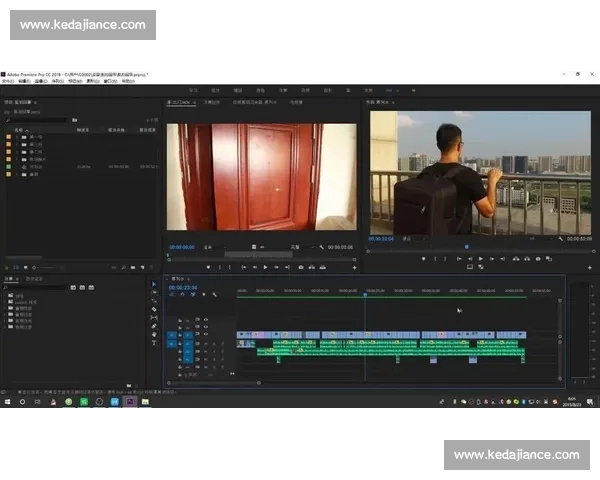This screenshot has height=480, width=600.
Task: Select the Razor tool in tools panel
Action: click(x=154, y=309)
